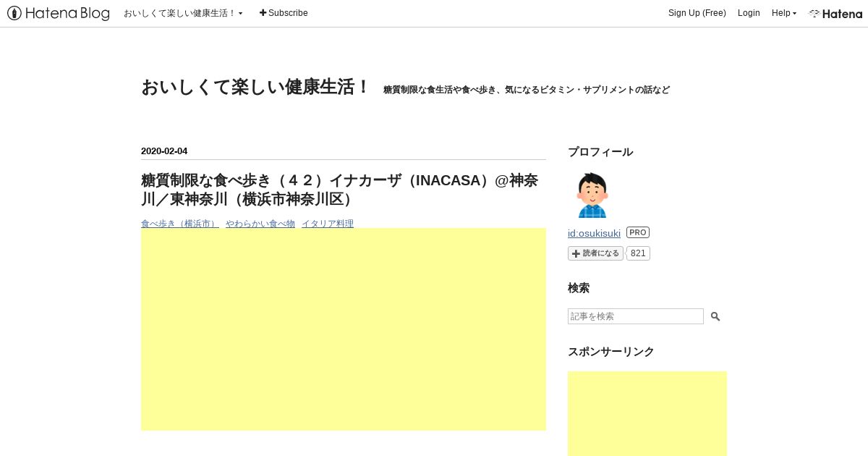Image resolution: width=868 pixels, height=456 pixels.
Task: Select the イタリア料理 category tag
Action: 328,224
